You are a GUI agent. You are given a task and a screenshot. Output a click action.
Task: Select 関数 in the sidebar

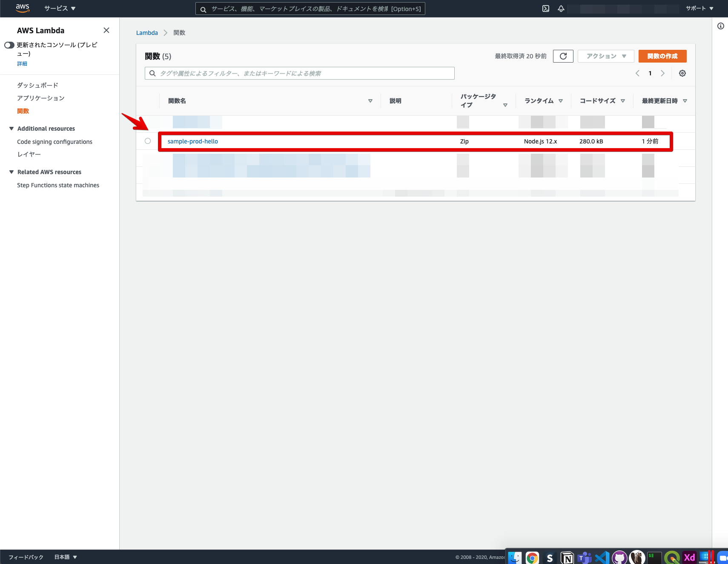[x=23, y=111]
